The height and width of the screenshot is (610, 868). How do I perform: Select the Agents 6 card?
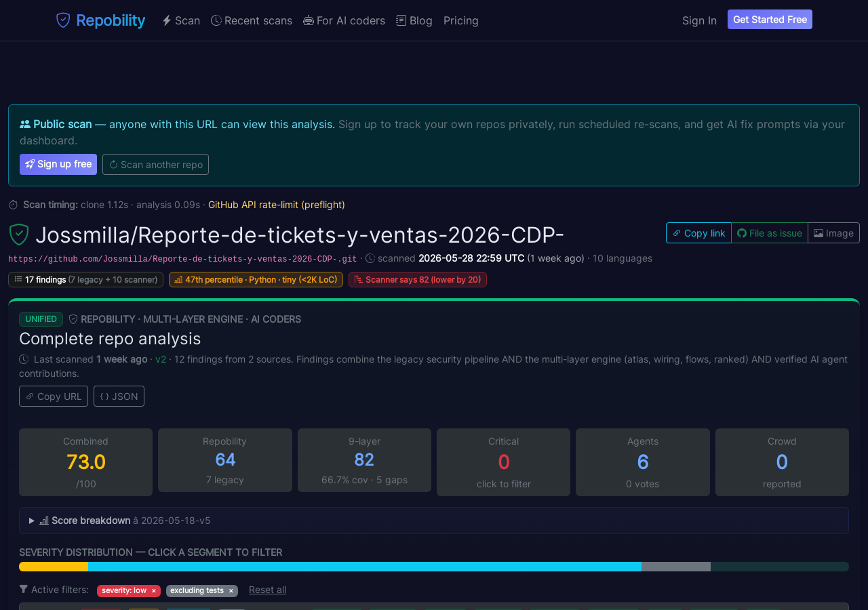pyautogui.click(x=643, y=462)
